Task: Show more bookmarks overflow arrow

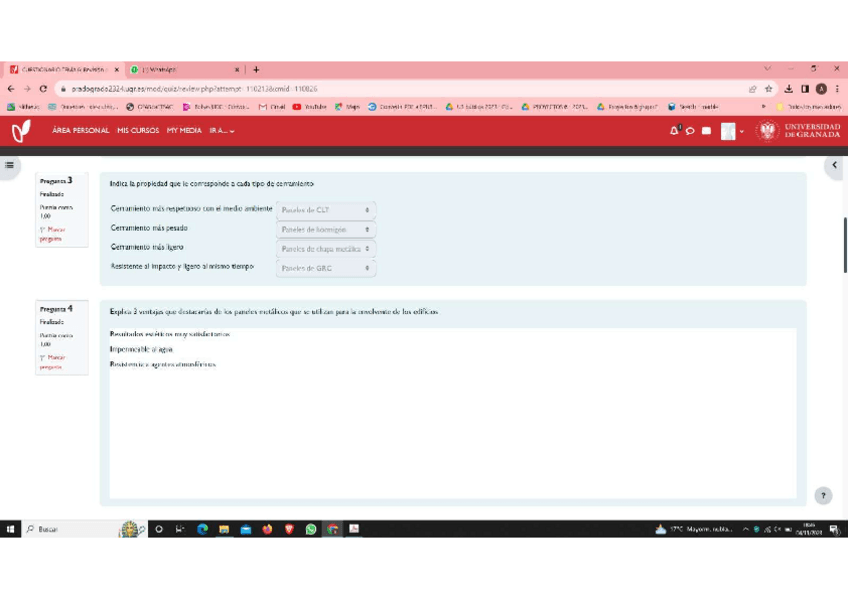Action: (764, 107)
